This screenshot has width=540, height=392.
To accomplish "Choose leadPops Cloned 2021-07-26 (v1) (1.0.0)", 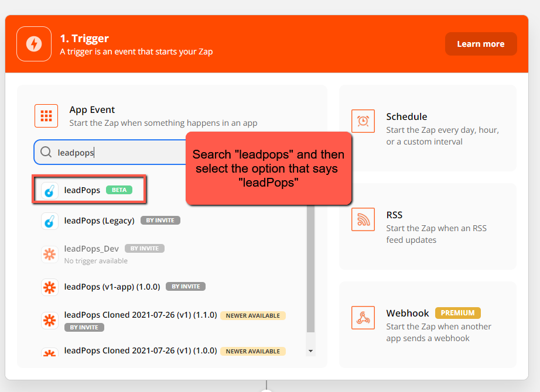I will [x=141, y=350].
